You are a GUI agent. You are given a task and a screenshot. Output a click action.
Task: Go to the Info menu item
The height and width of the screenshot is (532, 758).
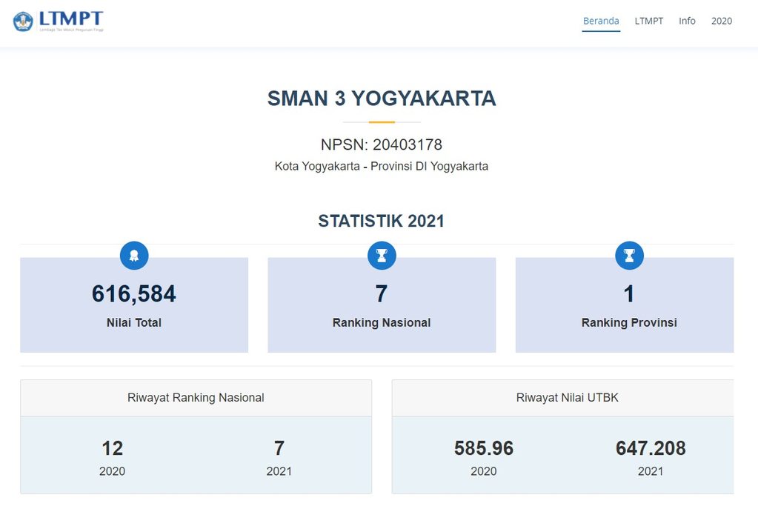pyautogui.click(x=687, y=21)
